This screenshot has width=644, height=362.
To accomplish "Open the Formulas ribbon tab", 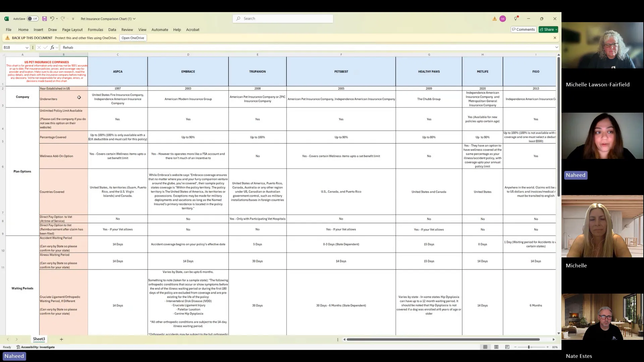I will [95, 29].
